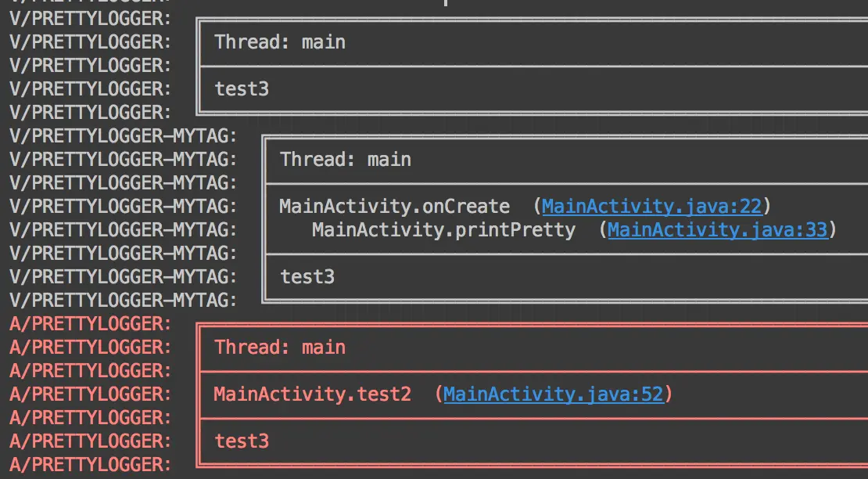Click the first red A/PRETTYLOGGER tag
Viewport: 868px width, 479px height.
coord(90,324)
